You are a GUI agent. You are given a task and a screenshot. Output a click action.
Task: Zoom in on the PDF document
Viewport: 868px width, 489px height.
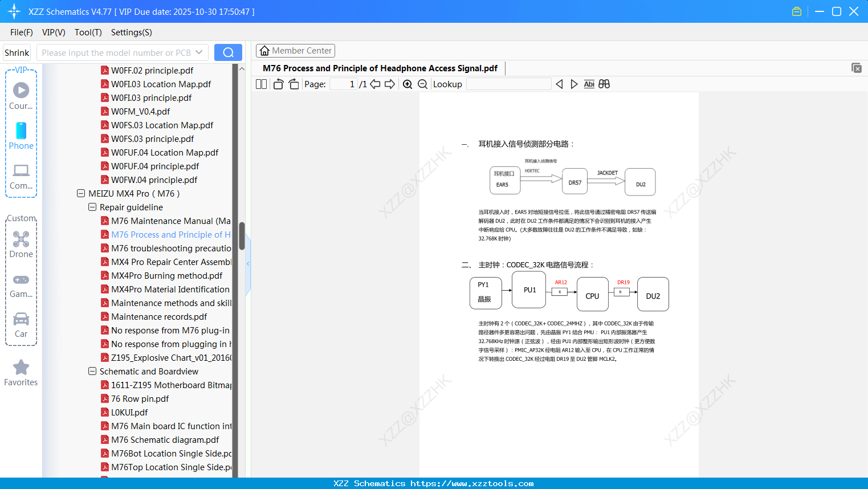point(407,84)
